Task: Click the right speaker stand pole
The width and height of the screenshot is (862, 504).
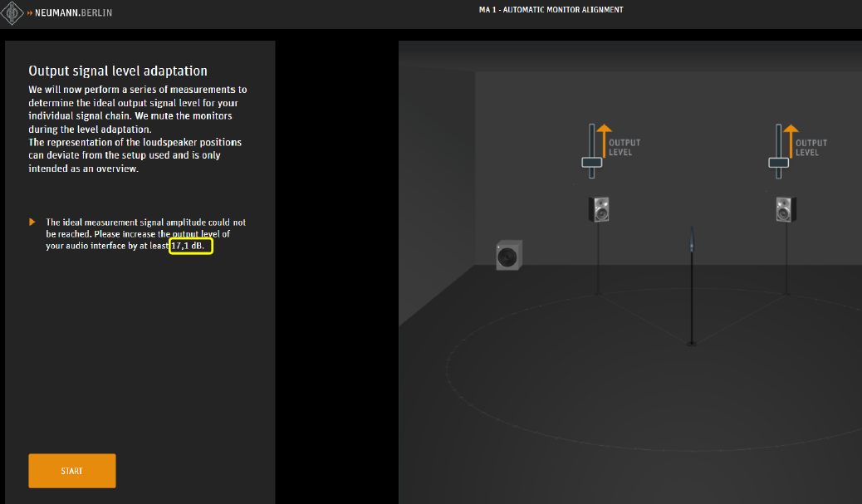Action: (786, 257)
